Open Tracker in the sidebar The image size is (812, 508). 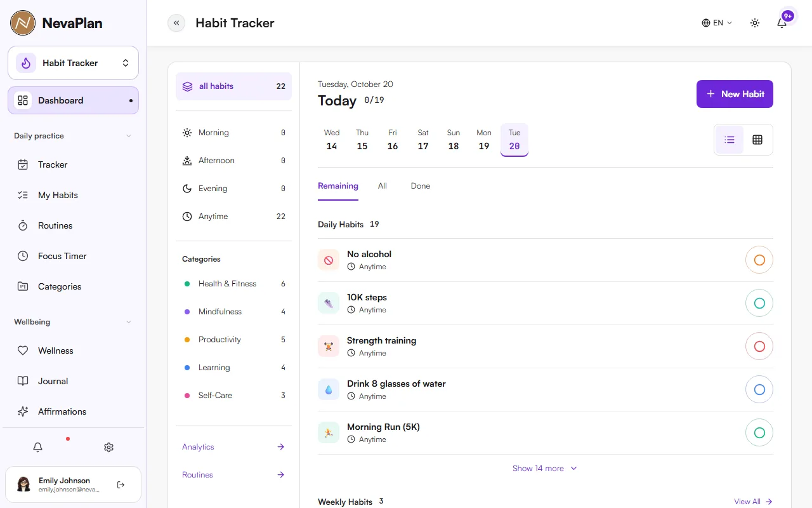click(73, 164)
